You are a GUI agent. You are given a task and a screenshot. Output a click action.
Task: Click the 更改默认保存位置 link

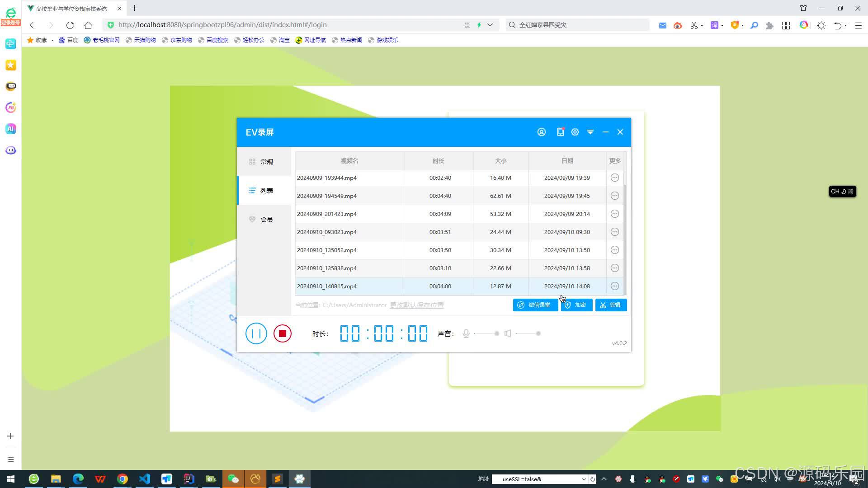click(416, 305)
